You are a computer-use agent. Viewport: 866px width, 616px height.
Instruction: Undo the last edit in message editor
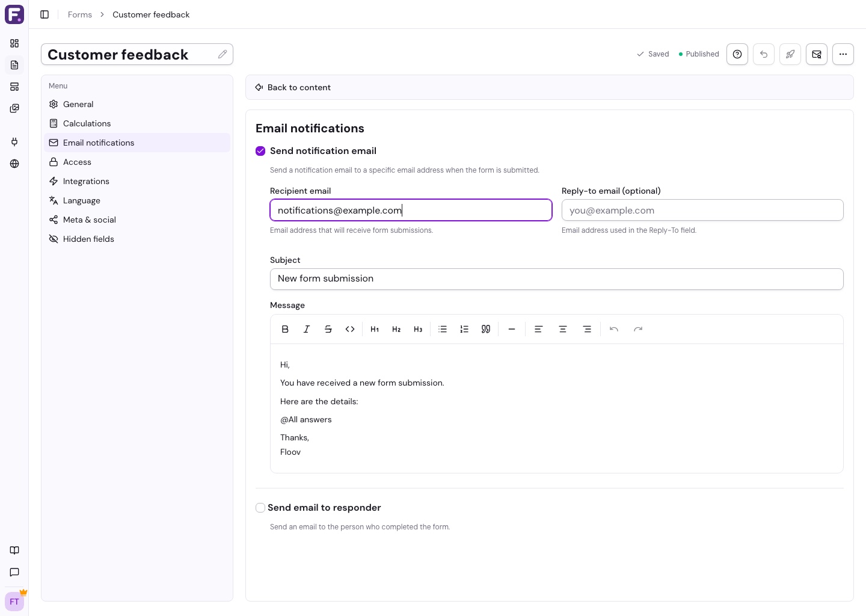(x=614, y=329)
